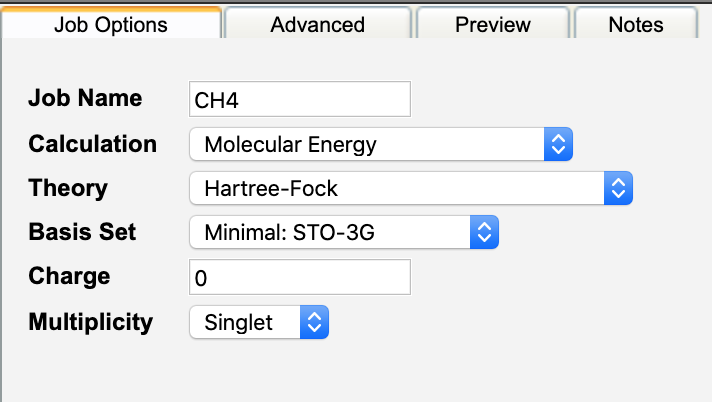Open the Preview tab
712x402 pixels.
492,24
